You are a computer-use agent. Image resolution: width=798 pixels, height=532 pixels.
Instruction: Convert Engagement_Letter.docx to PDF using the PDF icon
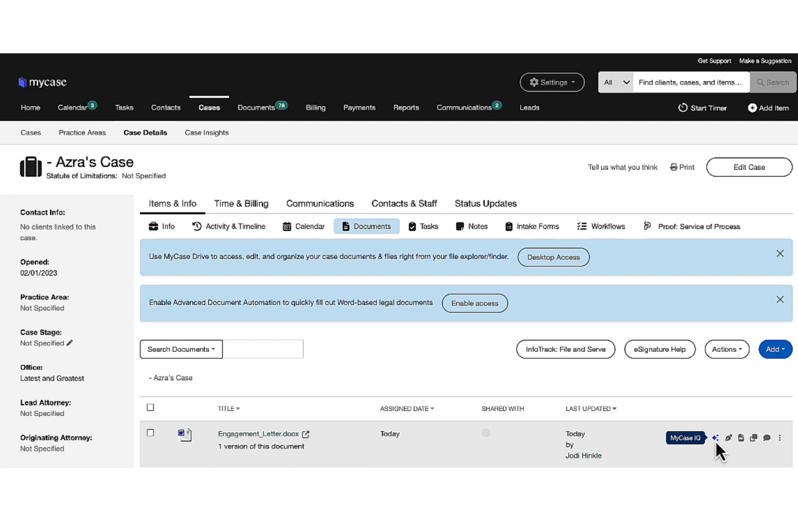(741, 438)
